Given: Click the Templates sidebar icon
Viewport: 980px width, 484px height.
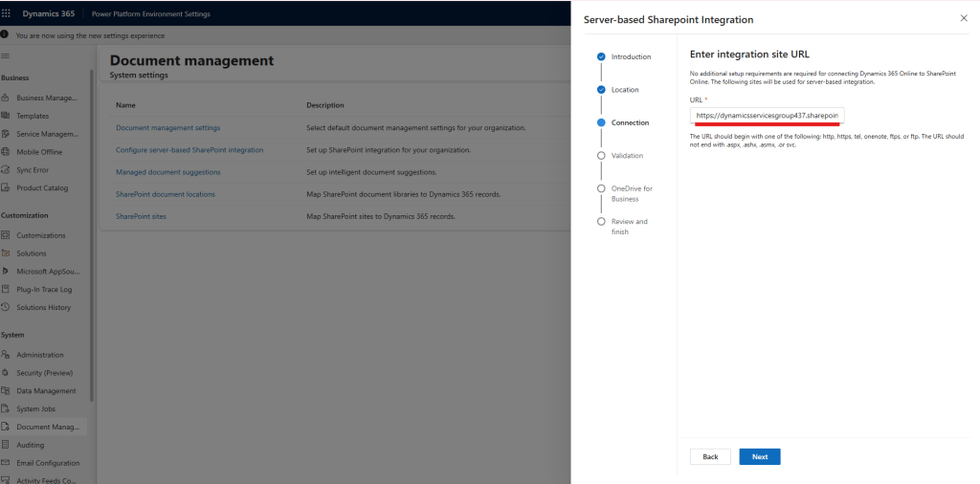Looking at the screenshot, I should point(6,116).
